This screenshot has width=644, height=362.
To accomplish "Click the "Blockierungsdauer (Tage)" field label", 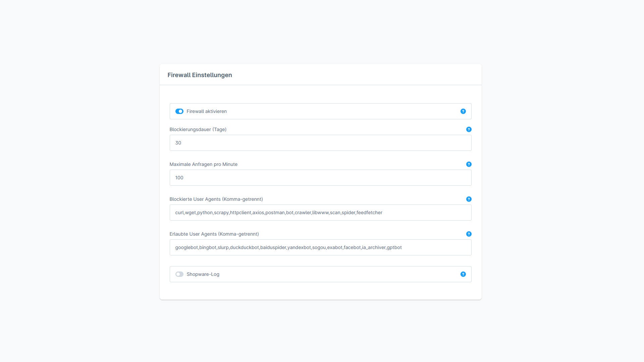I will click(x=198, y=129).
